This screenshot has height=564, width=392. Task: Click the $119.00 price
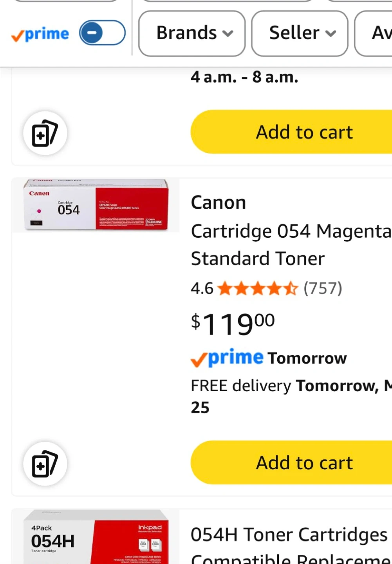pyautogui.click(x=233, y=324)
